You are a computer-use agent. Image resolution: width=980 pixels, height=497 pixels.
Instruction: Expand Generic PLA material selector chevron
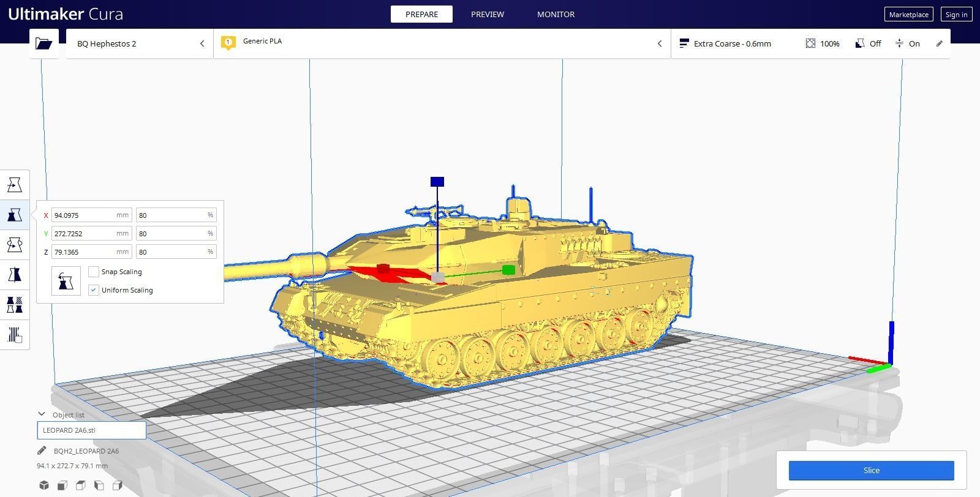point(660,43)
